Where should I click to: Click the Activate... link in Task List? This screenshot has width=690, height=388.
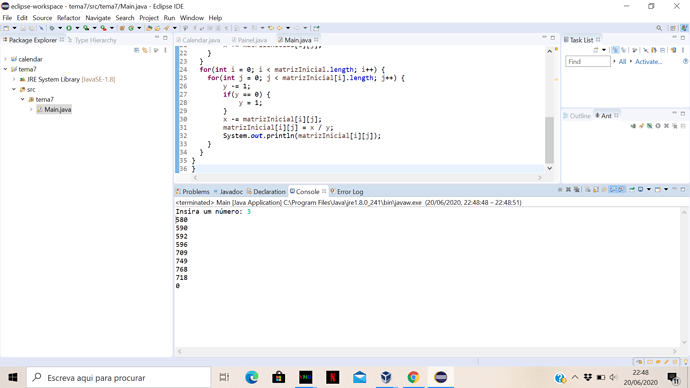point(648,62)
